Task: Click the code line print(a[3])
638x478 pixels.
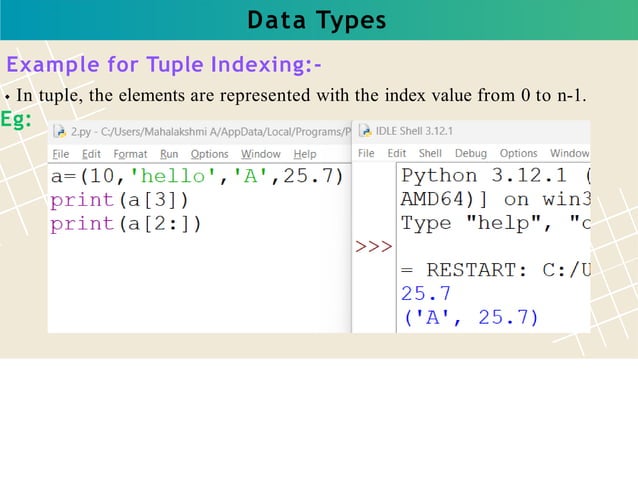Action: (119, 200)
